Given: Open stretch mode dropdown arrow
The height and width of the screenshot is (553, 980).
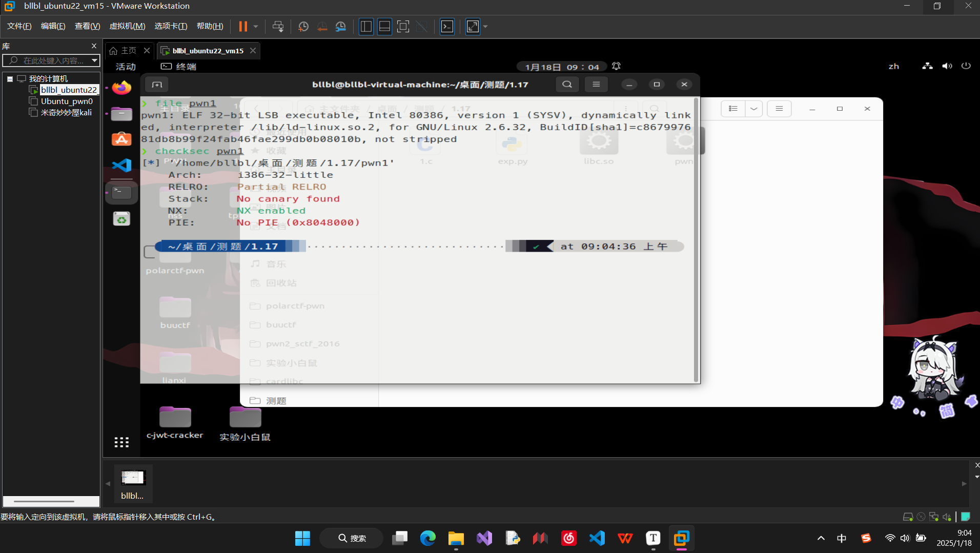Looking at the screenshot, I should (485, 26).
